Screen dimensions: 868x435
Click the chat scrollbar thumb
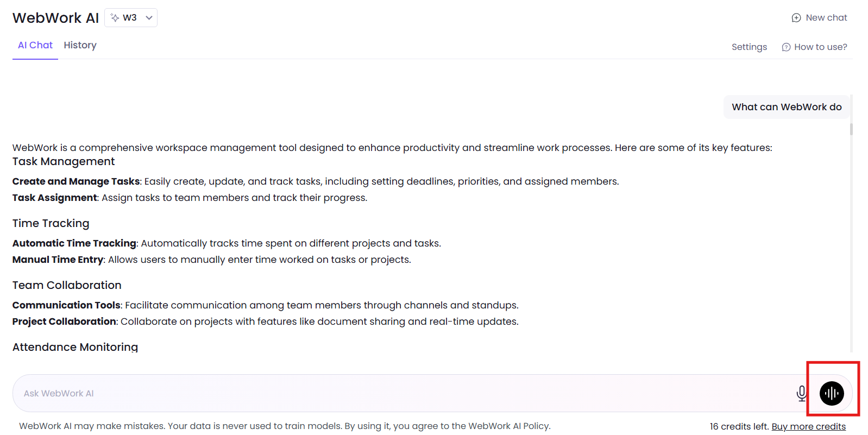(x=851, y=129)
